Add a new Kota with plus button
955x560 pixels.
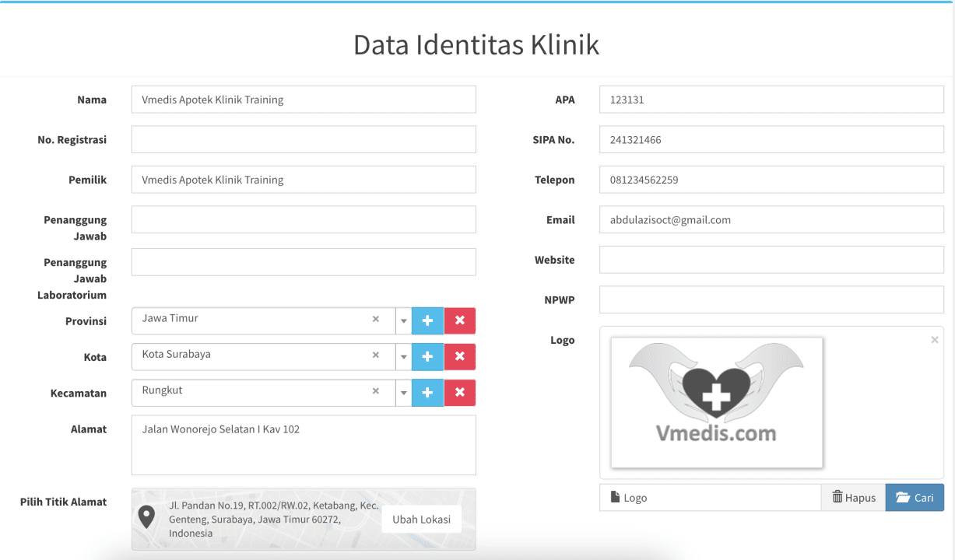pyautogui.click(x=427, y=356)
